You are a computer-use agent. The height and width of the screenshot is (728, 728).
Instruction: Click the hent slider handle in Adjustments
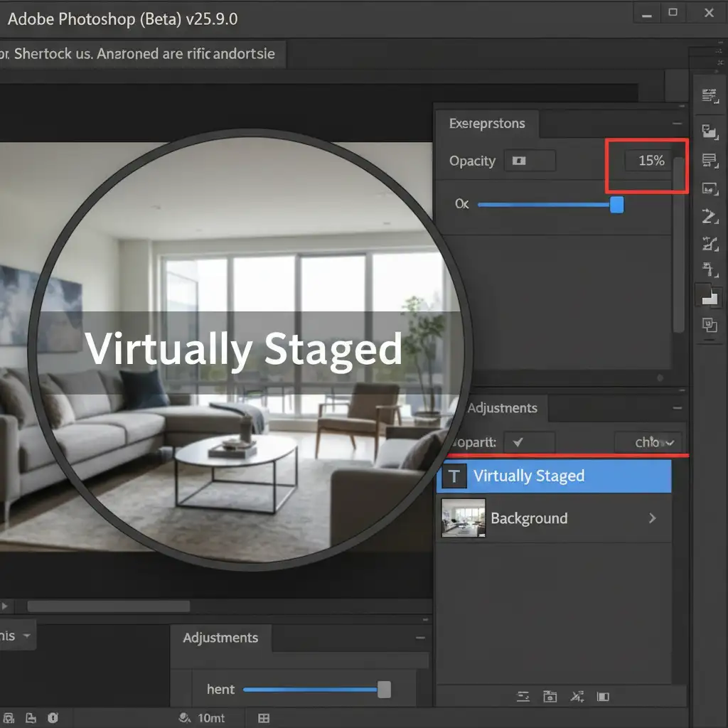click(x=384, y=690)
